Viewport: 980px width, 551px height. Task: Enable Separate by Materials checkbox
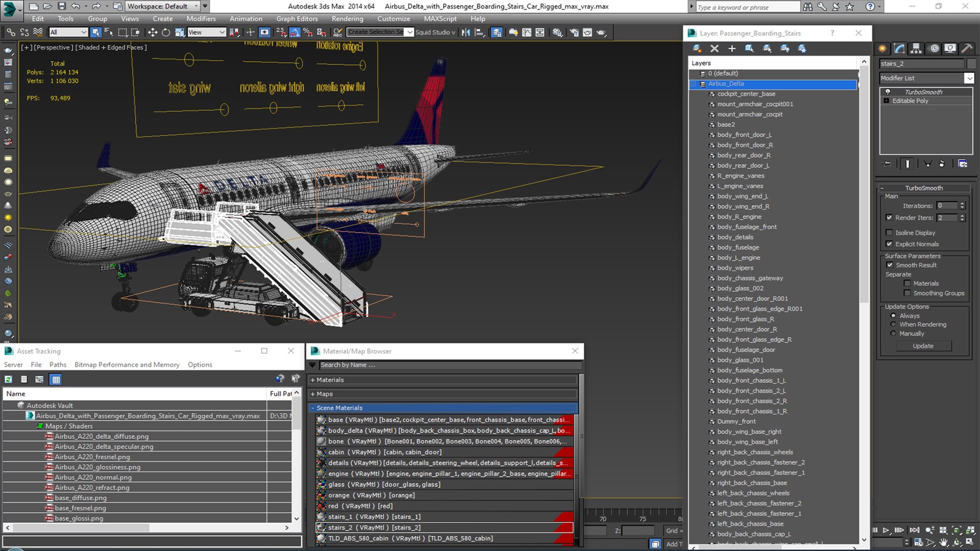(907, 283)
